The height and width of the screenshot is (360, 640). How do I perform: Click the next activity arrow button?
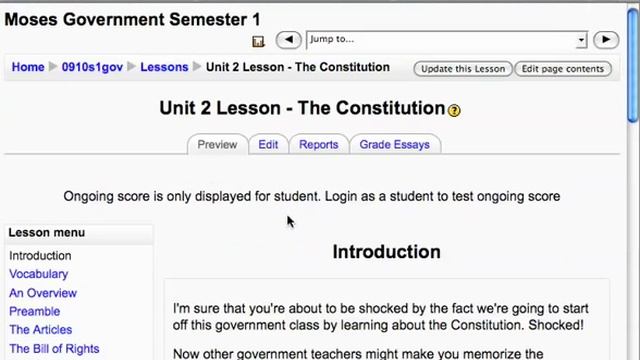[x=606, y=40]
